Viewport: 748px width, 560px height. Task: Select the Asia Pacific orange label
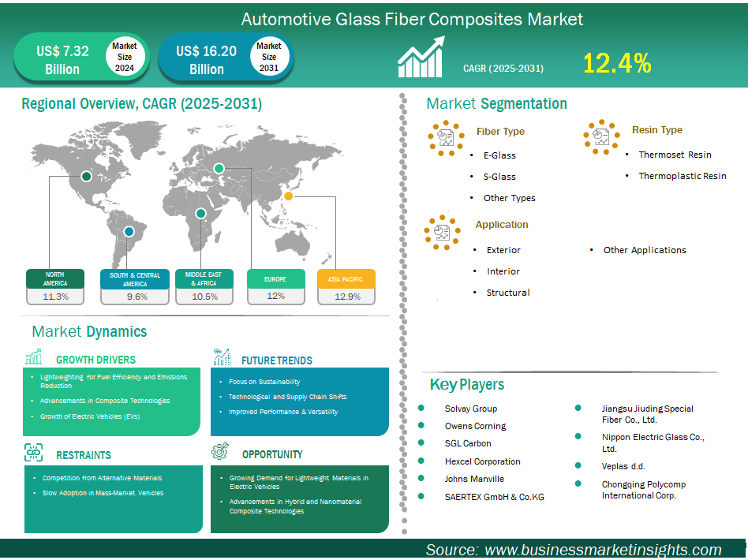point(346,279)
